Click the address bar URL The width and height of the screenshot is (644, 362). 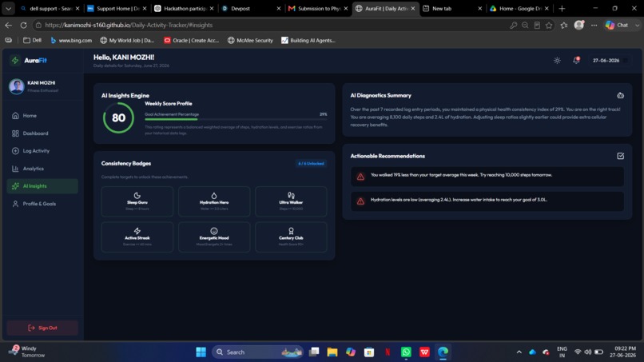[129, 25]
